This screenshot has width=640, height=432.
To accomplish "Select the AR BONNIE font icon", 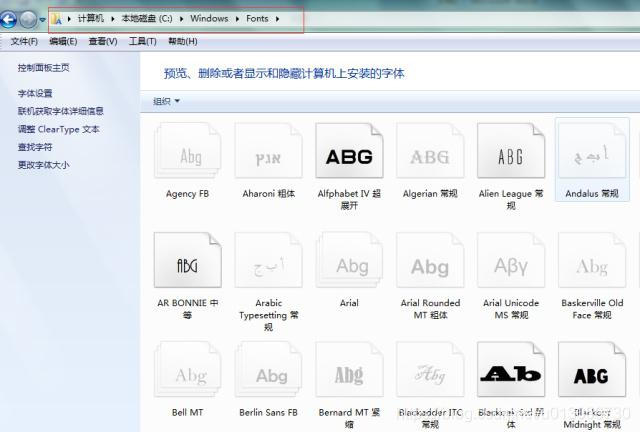I will [188, 260].
